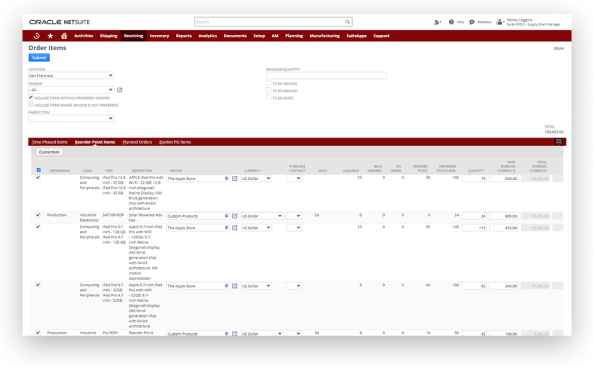
Task: Open the SuiteApps menu
Action: click(x=356, y=36)
